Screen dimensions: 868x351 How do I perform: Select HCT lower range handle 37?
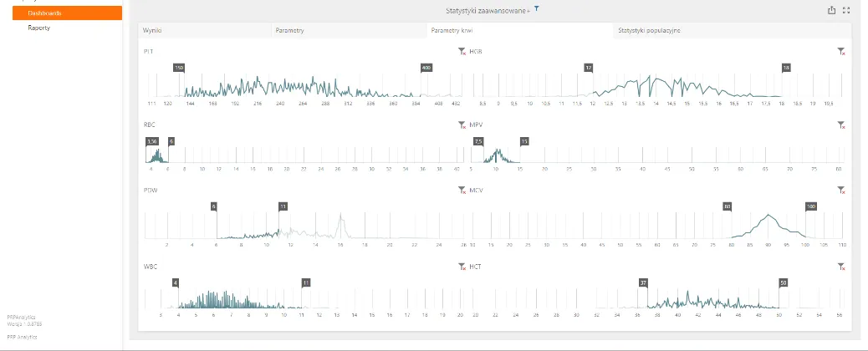tap(643, 283)
